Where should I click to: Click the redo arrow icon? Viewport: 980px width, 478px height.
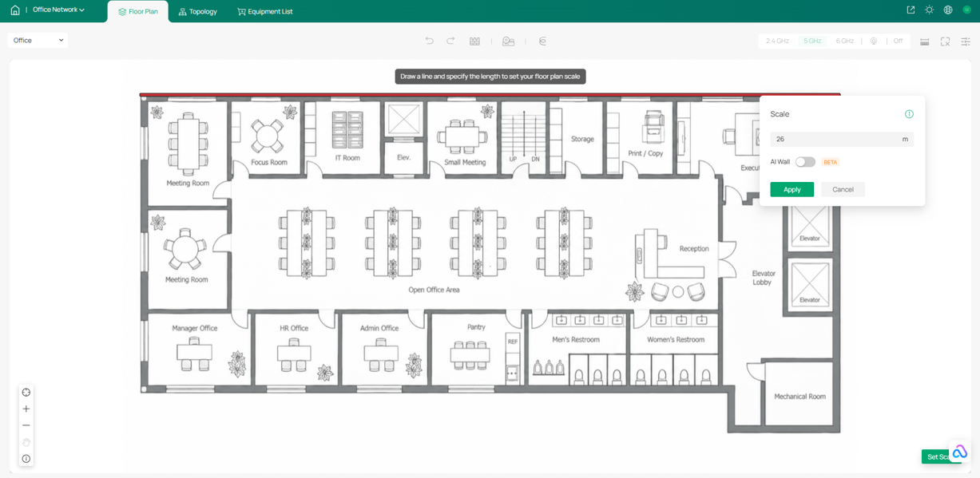coord(450,41)
